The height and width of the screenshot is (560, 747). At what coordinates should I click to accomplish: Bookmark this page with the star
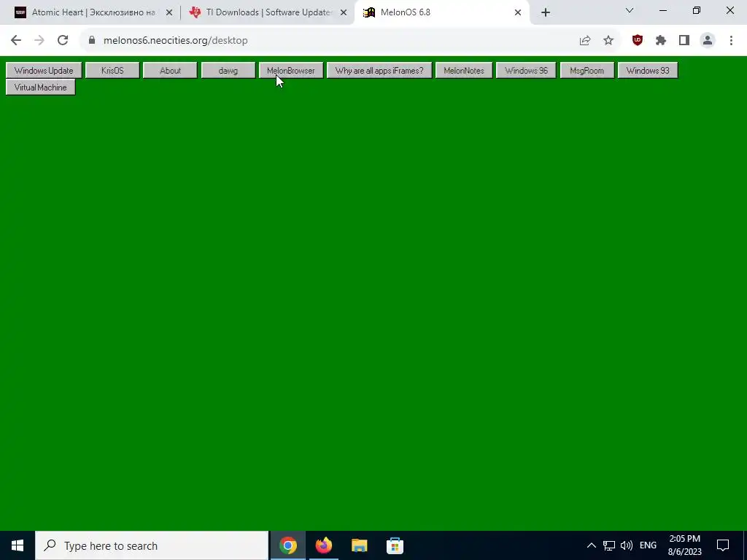tap(608, 41)
